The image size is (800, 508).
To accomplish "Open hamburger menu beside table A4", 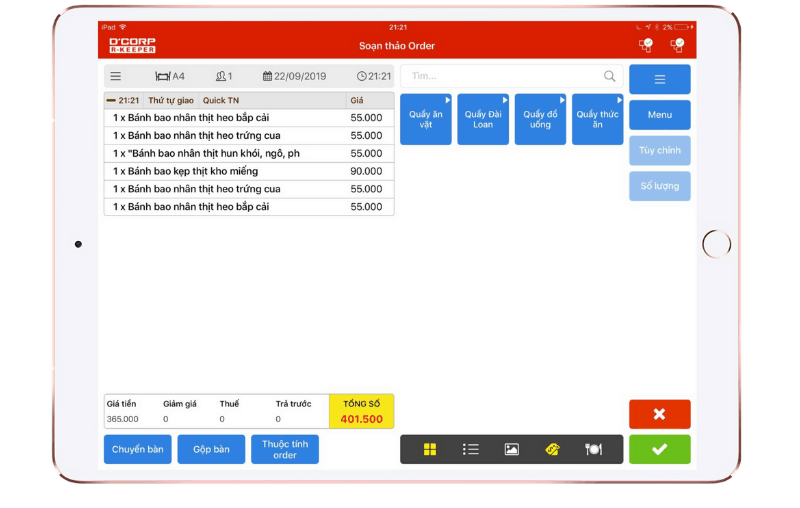I will point(116,76).
